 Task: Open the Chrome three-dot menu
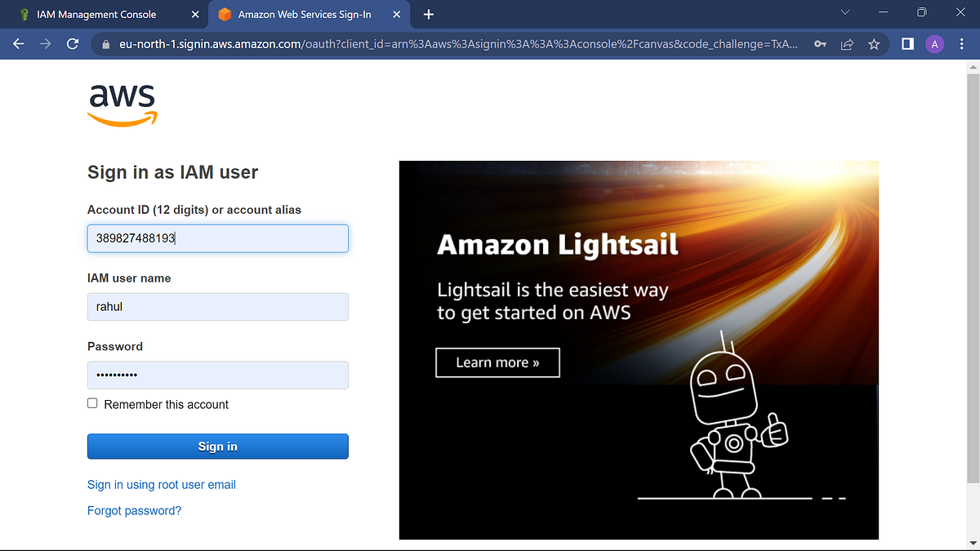[961, 44]
